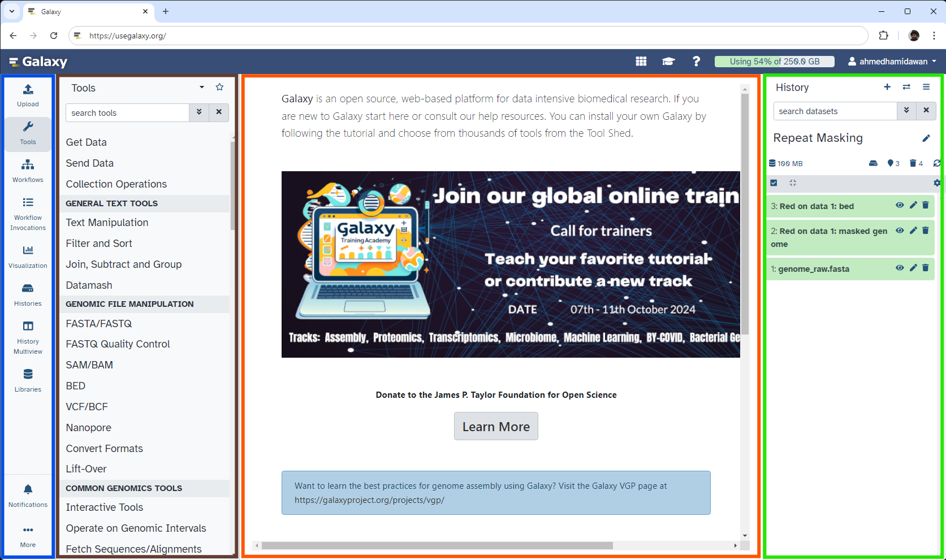
Task: View data of masked genome dataset
Action: (900, 230)
